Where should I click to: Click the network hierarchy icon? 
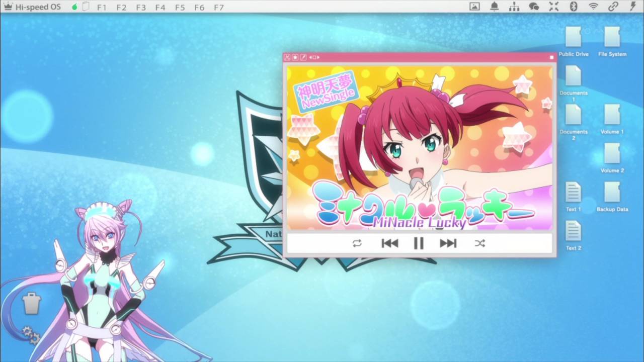click(514, 7)
